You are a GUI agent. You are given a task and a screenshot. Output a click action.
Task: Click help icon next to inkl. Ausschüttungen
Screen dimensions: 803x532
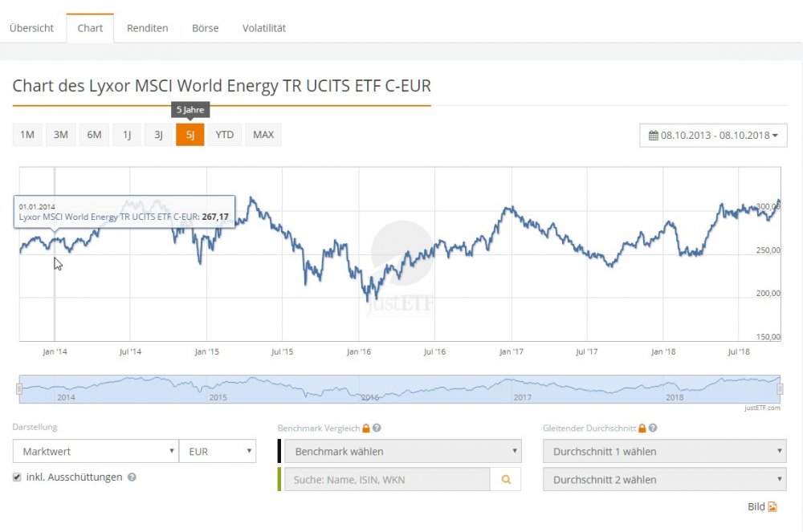[132, 477]
